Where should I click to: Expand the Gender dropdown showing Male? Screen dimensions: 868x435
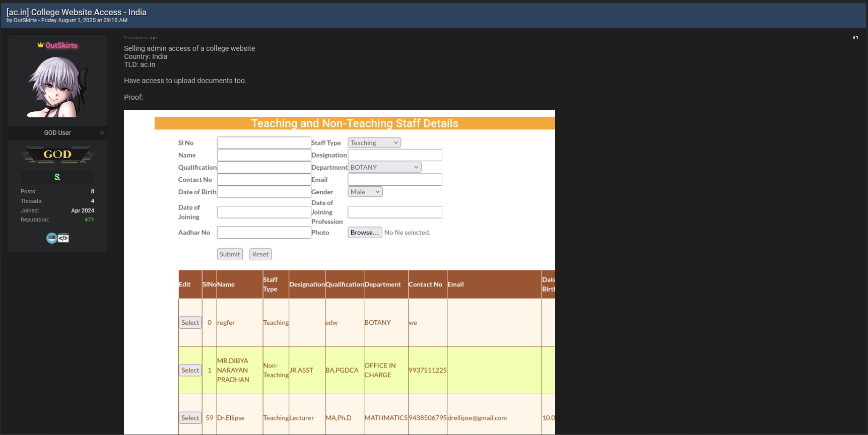[365, 192]
